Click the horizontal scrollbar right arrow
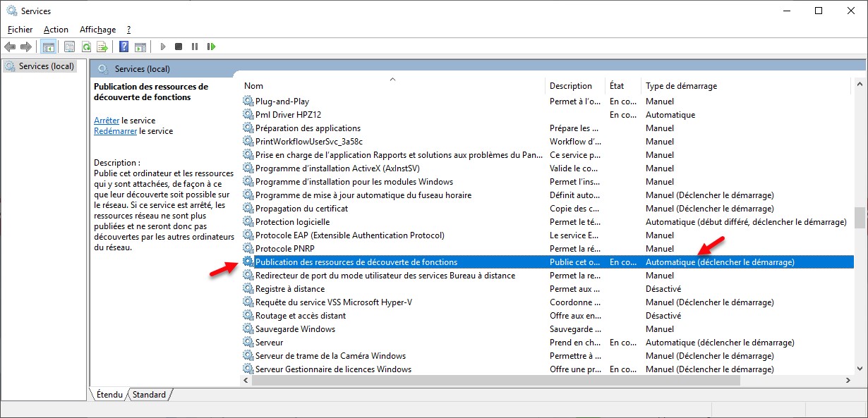Viewport: 868px width, 418px height. (x=848, y=380)
